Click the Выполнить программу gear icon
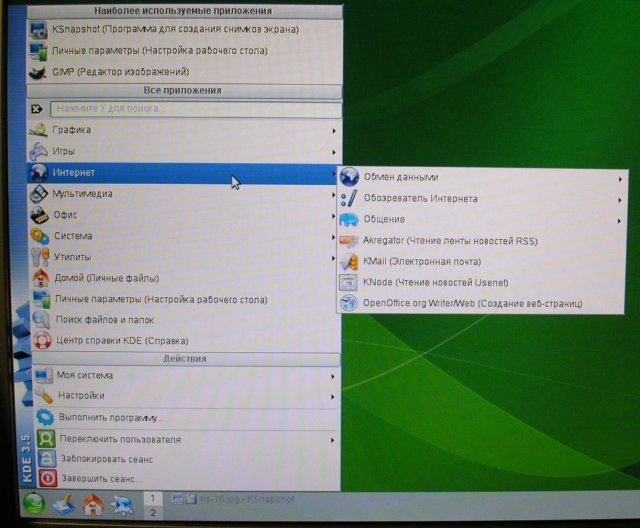The height and width of the screenshot is (528, 640). [x=45, y=417]
